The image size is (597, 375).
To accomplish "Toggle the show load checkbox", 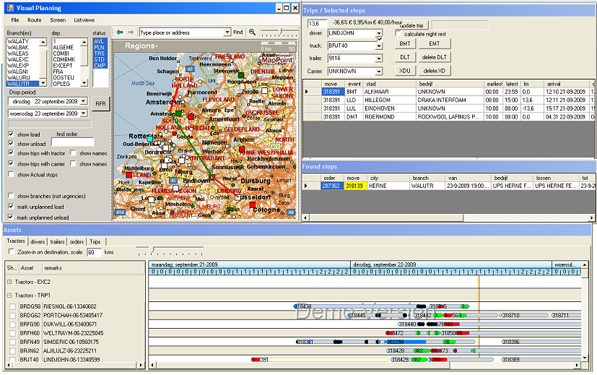I will [11, 134].
